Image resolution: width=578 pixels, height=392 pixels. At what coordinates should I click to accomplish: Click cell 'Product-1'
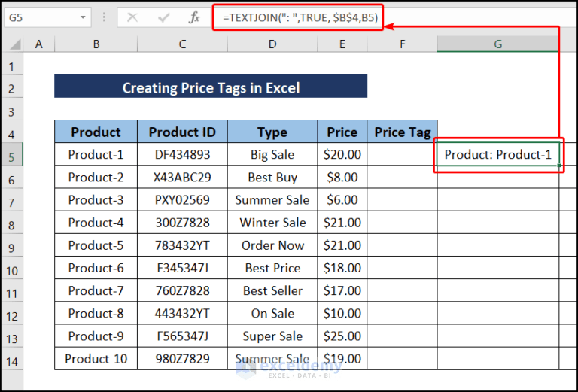(96, 154)
